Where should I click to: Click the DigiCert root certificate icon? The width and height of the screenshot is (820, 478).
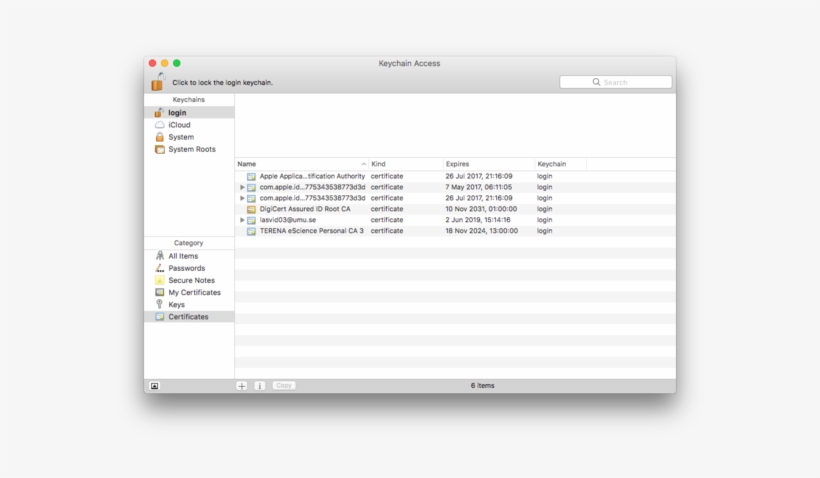coord(252,209)
